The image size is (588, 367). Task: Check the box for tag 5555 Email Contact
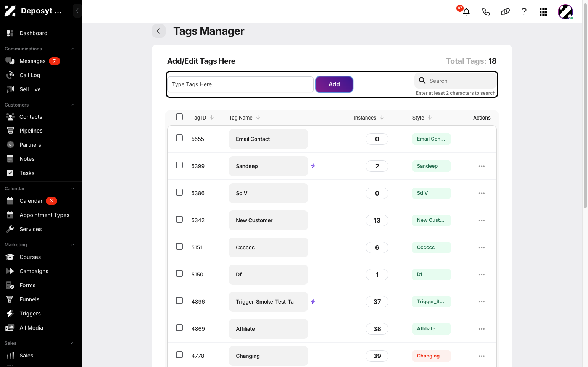coord(179,138)
